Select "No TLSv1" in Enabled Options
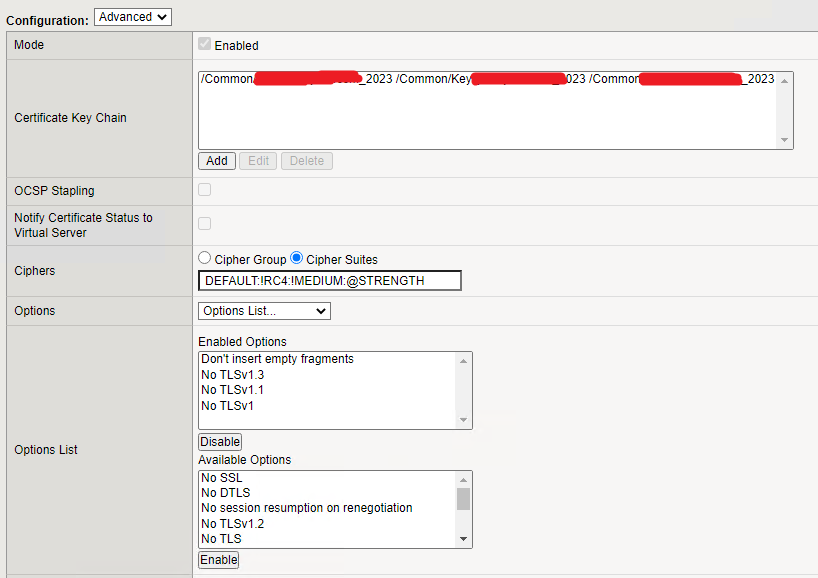The height and width of the screenshot is (578, 818). (x=227, y=405)
